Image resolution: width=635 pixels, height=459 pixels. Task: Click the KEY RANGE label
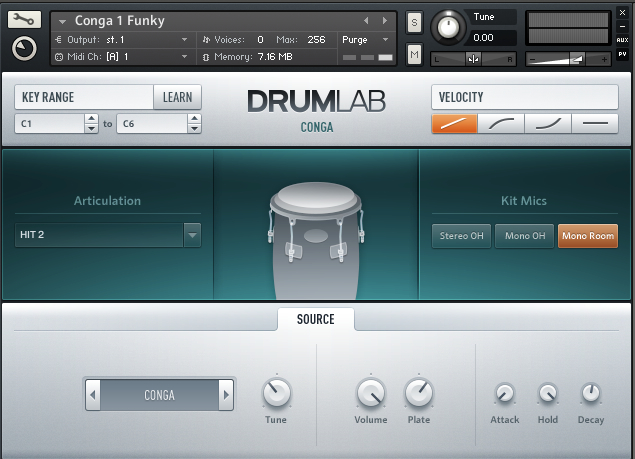(48, 97)
